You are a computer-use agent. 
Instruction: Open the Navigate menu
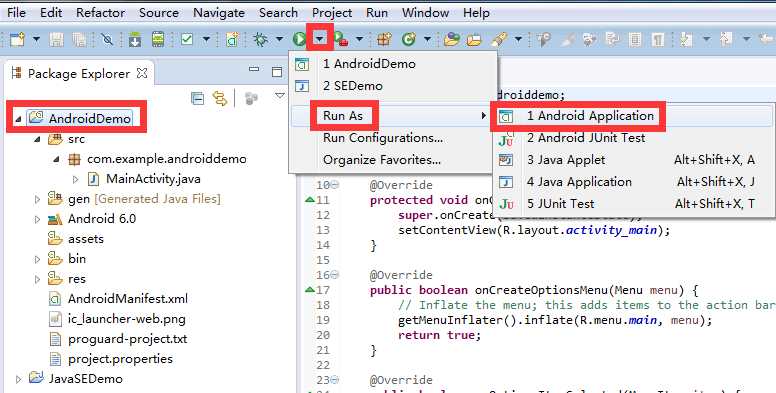tap(219, 12)
